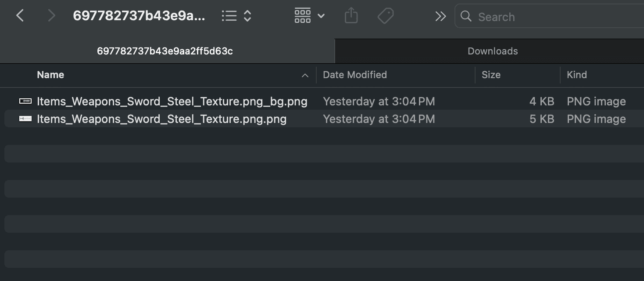The image size is (644, 281).
Task: Click the list view icon
Action: pyautogui.click(x=229, y=15)
